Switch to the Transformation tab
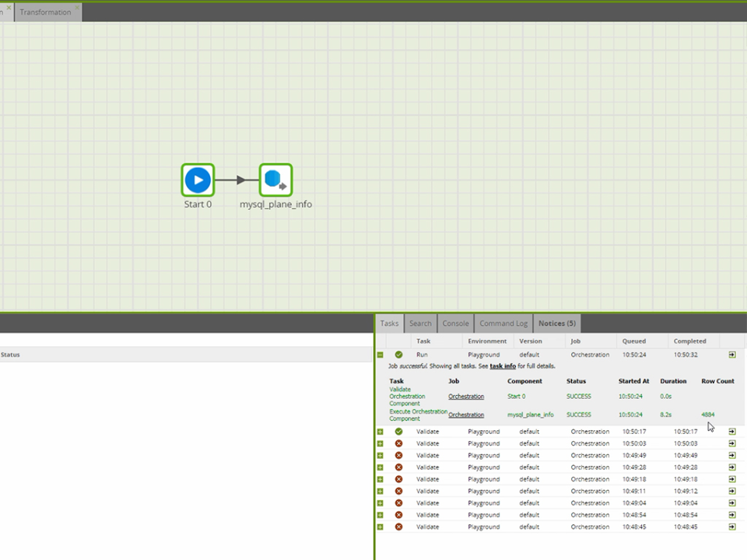This screenshot has height=560, width=747. coord(46,12)
